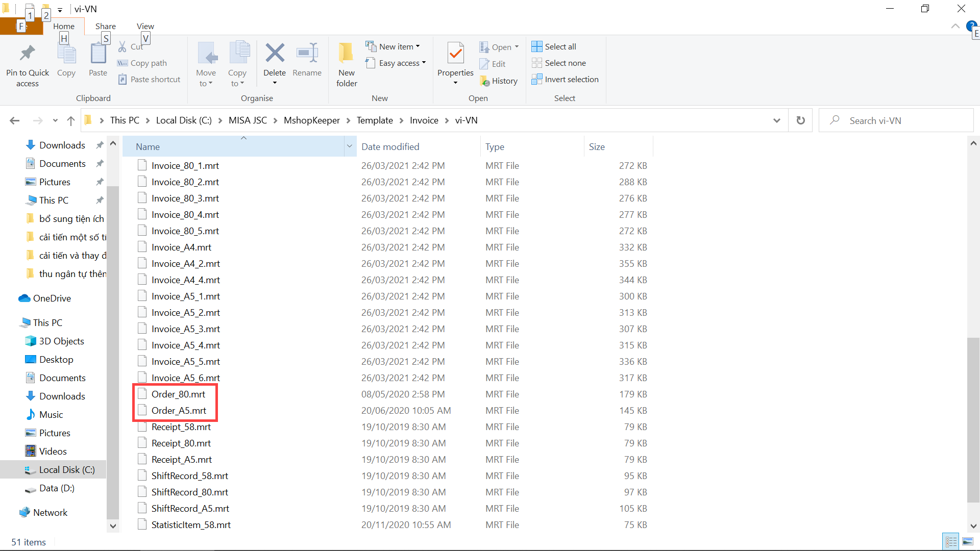The width and height of the screenshot is (980, 551).
Task: Click the New folder icon
Action: pyautogui.click(x=347, y=54)
